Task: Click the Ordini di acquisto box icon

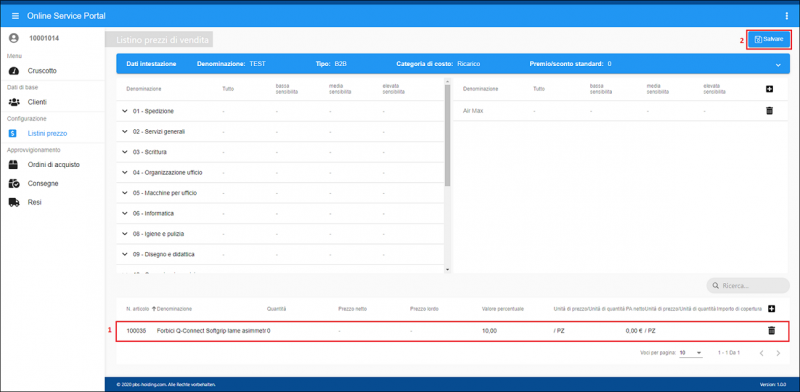Action: (14, 165)
